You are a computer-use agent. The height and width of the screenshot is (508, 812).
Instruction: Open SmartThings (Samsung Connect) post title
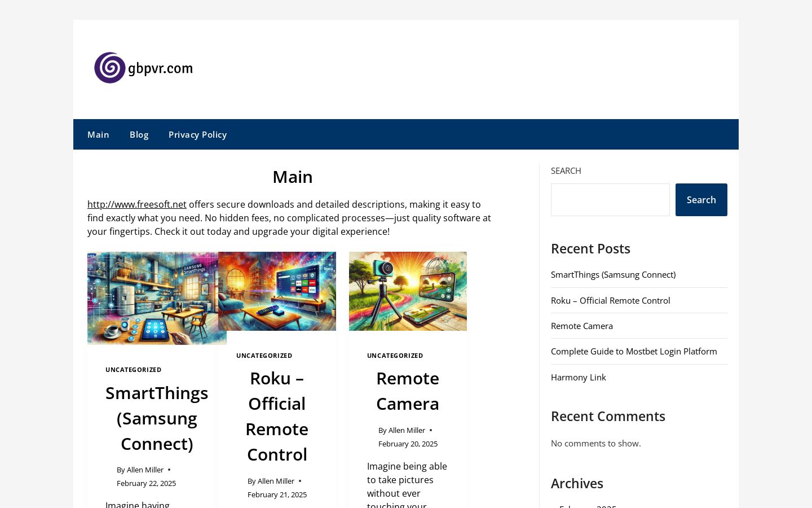(x=157, y=418)
